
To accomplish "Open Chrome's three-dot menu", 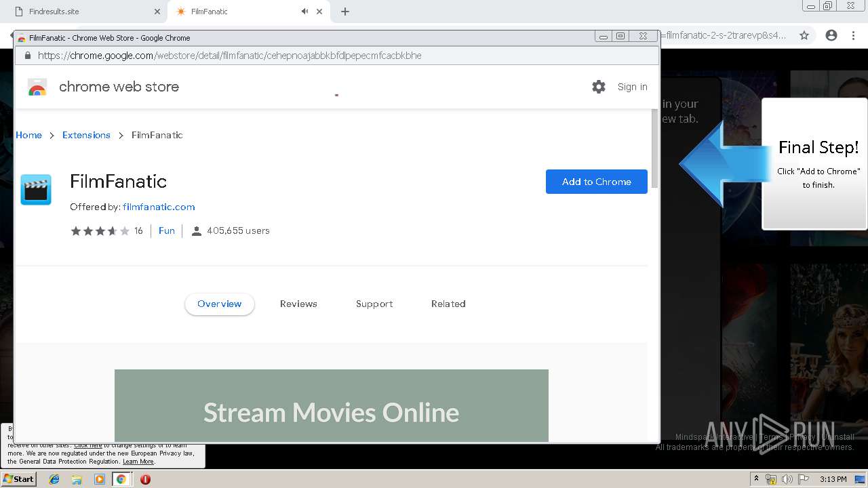I will pyautogui.click(x=853, y=35).
